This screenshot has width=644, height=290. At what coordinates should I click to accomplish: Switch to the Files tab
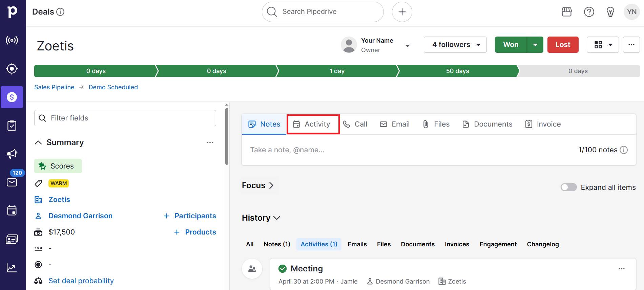pyautogui.click(x=436, y=124)
